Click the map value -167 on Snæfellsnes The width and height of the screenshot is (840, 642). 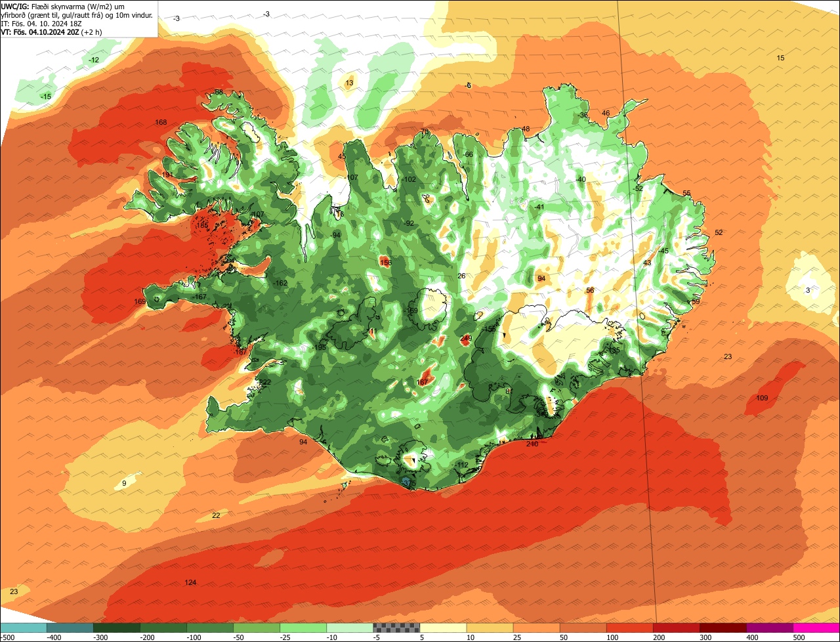point(200,297)
